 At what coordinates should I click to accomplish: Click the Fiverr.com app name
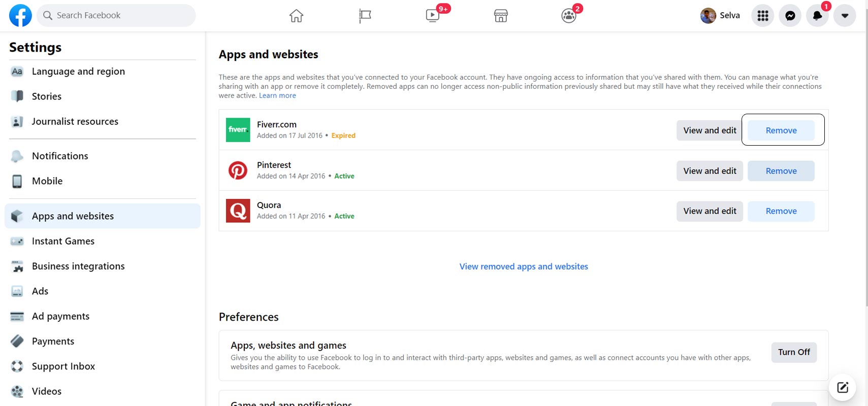point(277,124)
